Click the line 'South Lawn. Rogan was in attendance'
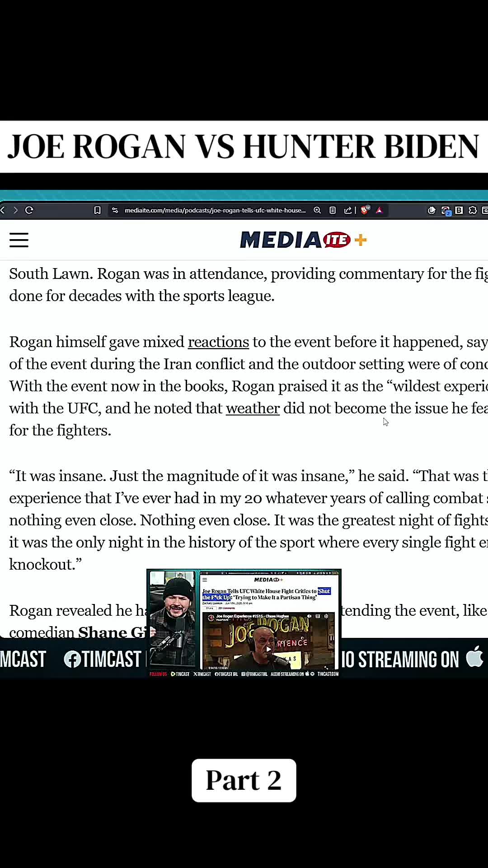 [x=248, y=274]
